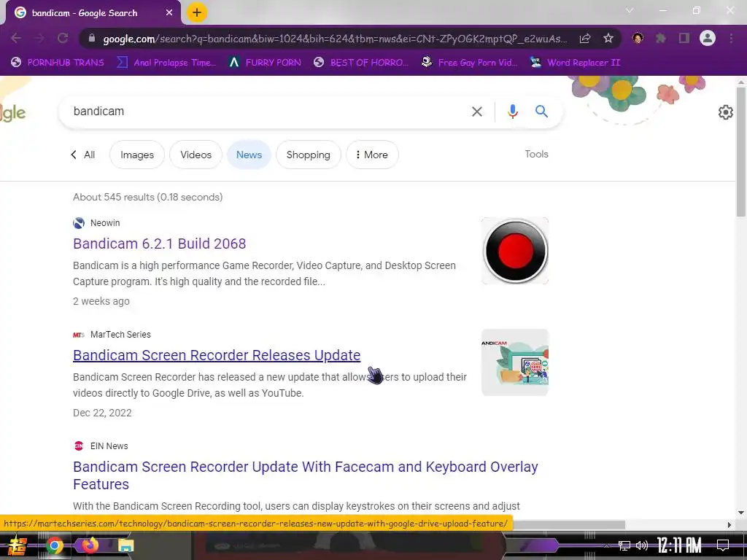Click the Chrome tab search chevron
Screen dimensions: 747x560
630,10
